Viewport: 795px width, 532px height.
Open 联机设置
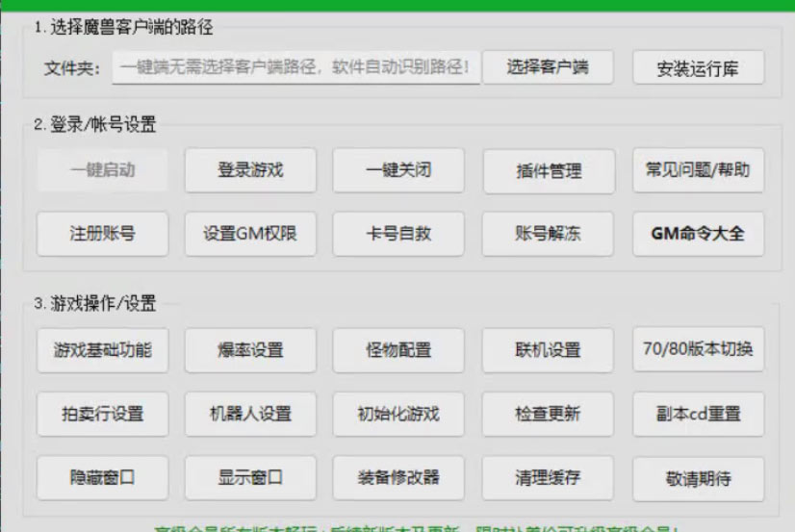[x=548, y=350]
